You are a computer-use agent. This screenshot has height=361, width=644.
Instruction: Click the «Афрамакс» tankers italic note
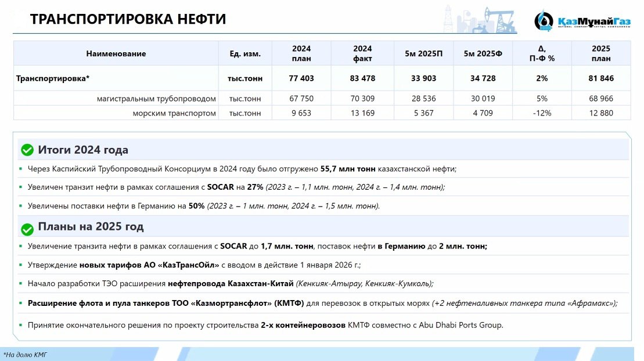point(525,304)
